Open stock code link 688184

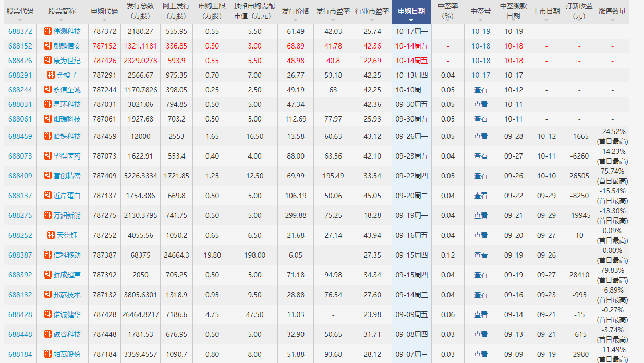point(20,354)
